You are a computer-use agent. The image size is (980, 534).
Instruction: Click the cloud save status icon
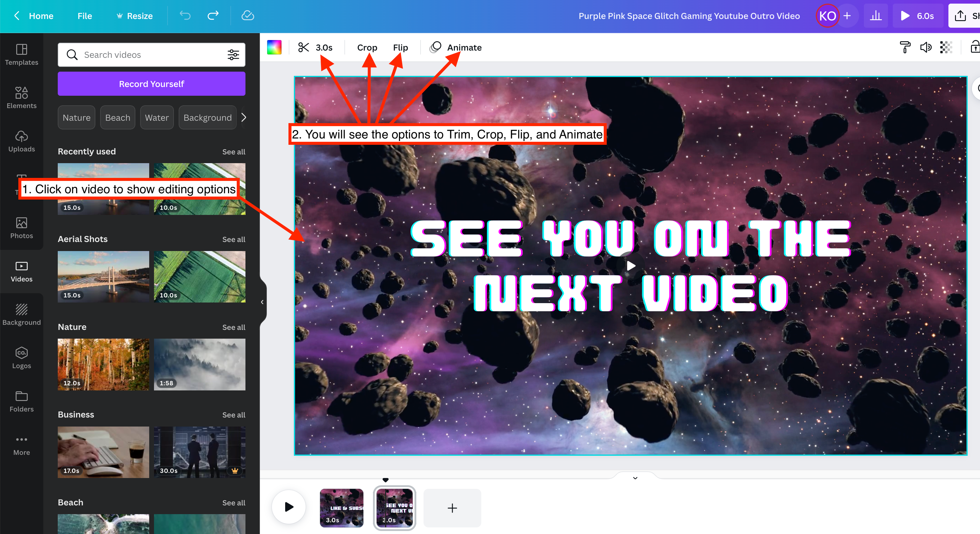[x=248, y=16]
